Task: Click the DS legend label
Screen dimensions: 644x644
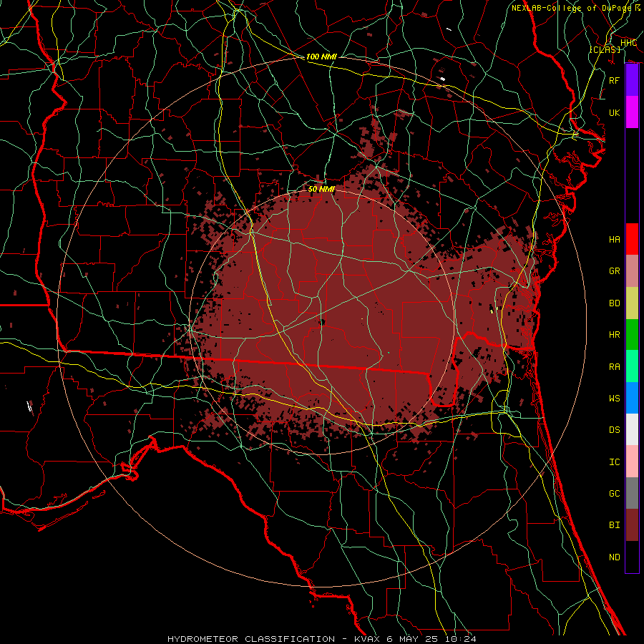Action: click(614, 430)
